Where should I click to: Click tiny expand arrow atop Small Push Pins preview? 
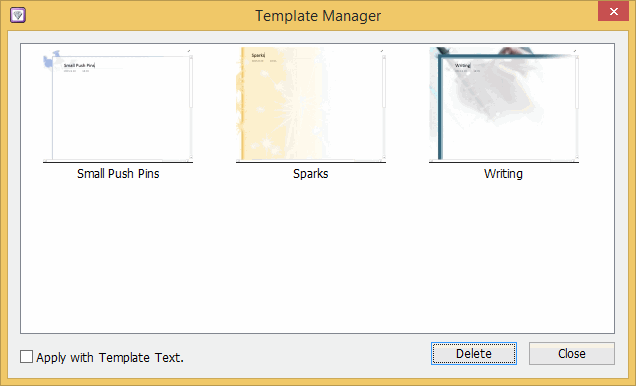tap(189, 51)
